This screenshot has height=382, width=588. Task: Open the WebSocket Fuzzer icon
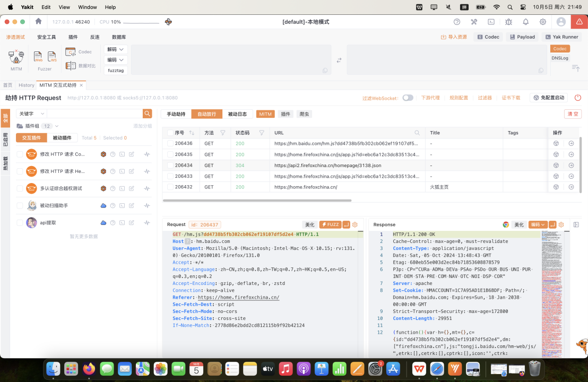[52, 57]
